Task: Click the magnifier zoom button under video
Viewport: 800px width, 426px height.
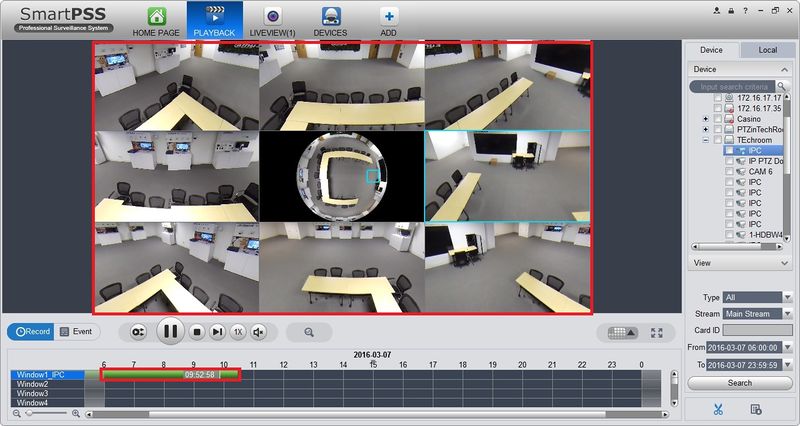Action: click(x=309, y=331)
